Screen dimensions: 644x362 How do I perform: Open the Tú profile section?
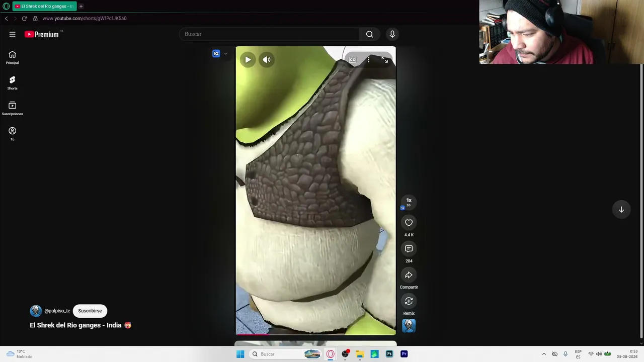pyautogui.click(x=13, y=134)
